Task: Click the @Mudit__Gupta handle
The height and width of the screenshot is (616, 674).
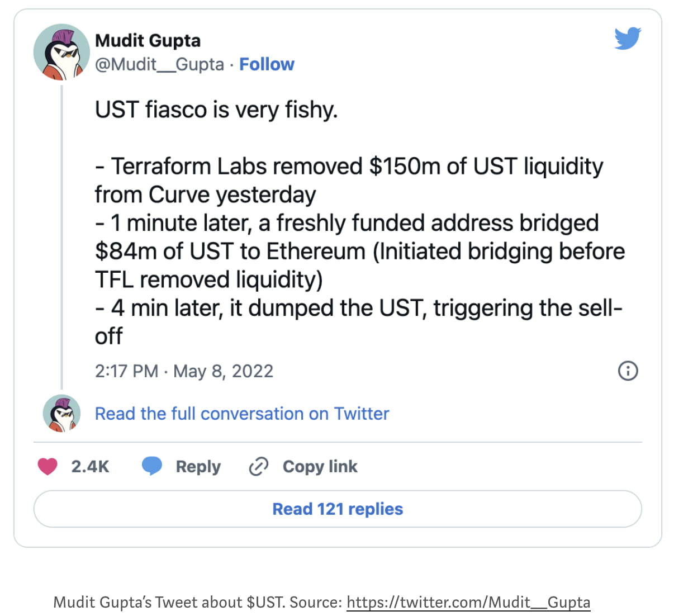Action: [x=159, y=64]
